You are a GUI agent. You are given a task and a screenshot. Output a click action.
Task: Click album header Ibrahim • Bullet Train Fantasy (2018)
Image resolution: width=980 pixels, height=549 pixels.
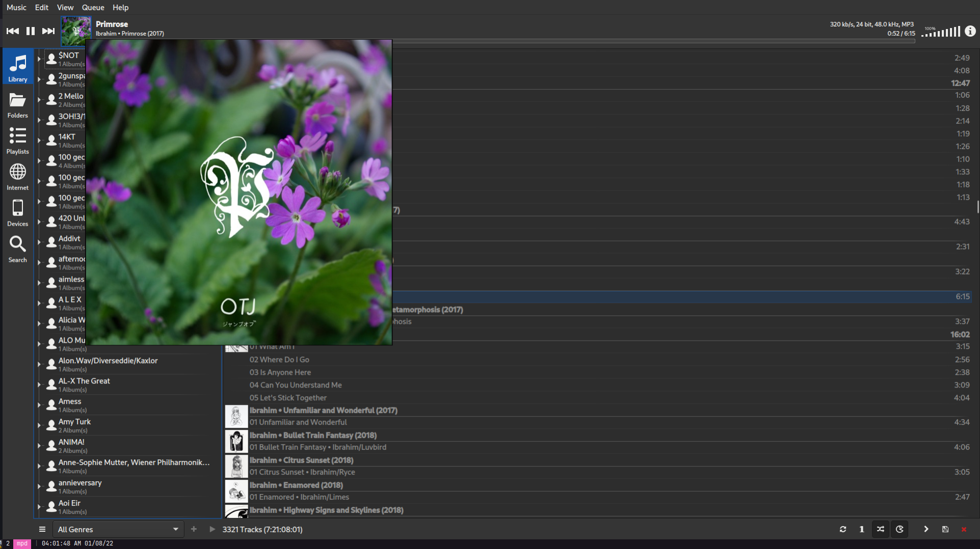[313, 435]
